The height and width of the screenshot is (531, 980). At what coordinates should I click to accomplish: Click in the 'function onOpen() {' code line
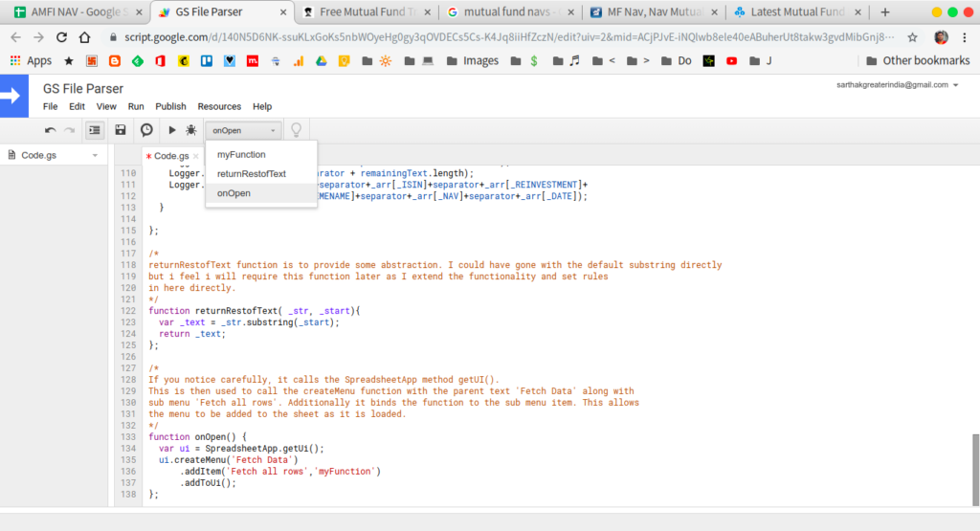(197, 437)
